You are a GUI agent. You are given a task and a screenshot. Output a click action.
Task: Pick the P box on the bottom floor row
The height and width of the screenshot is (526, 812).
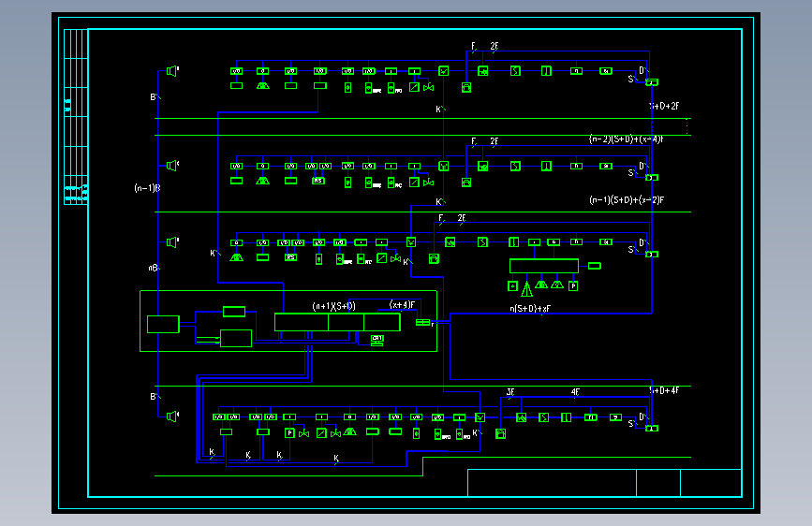(290, 433)
